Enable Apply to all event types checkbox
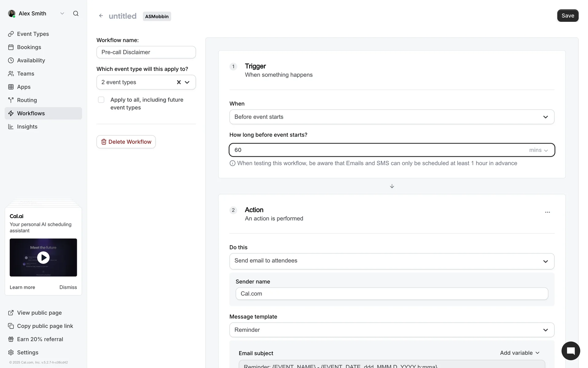The width and height of the screenshot is (588, 368). click(x=101, y=100)
